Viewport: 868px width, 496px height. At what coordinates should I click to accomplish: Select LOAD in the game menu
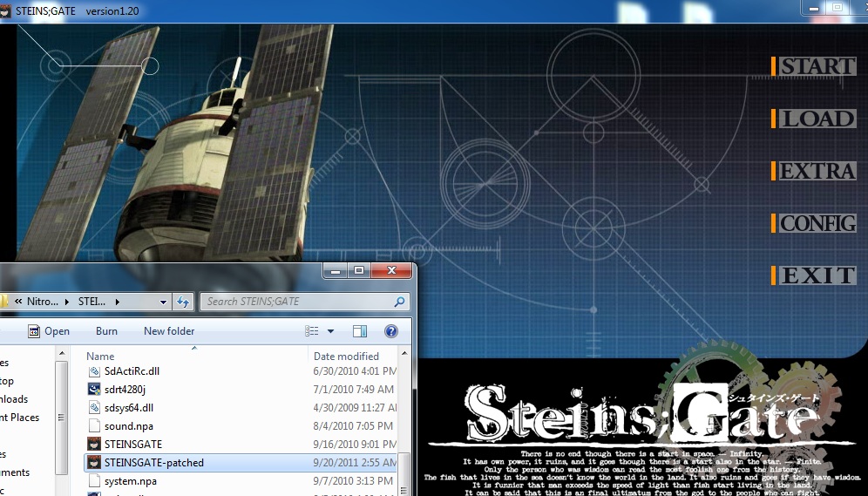click(x=817, y=119)
